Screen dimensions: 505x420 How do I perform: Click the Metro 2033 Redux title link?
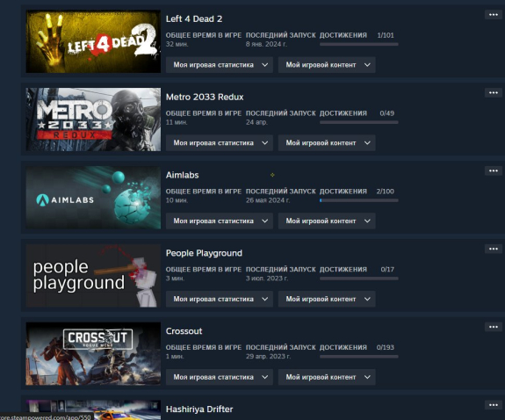(205, 97)
